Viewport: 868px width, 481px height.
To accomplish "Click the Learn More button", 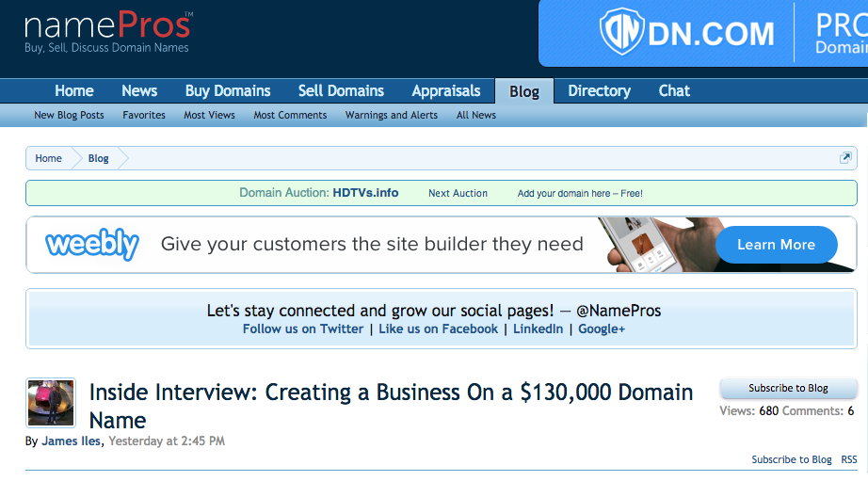I will [776, 245].
